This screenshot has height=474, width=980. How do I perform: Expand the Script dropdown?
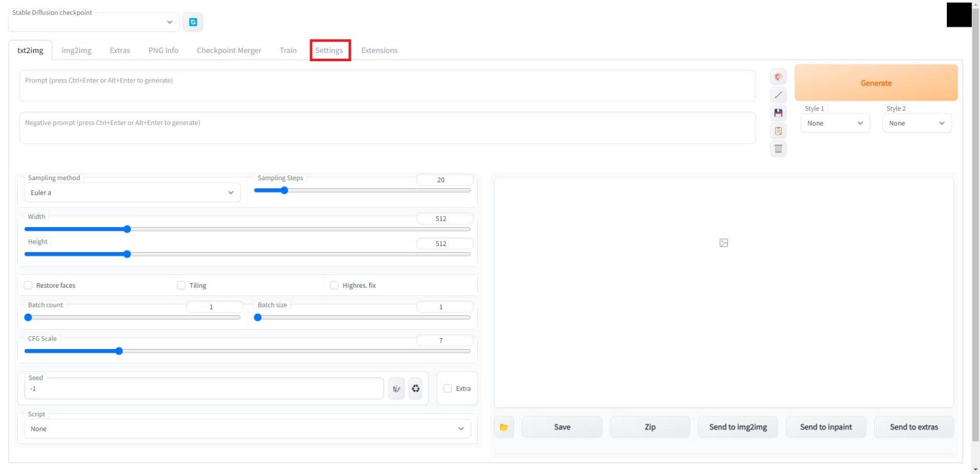click(247, 428)
